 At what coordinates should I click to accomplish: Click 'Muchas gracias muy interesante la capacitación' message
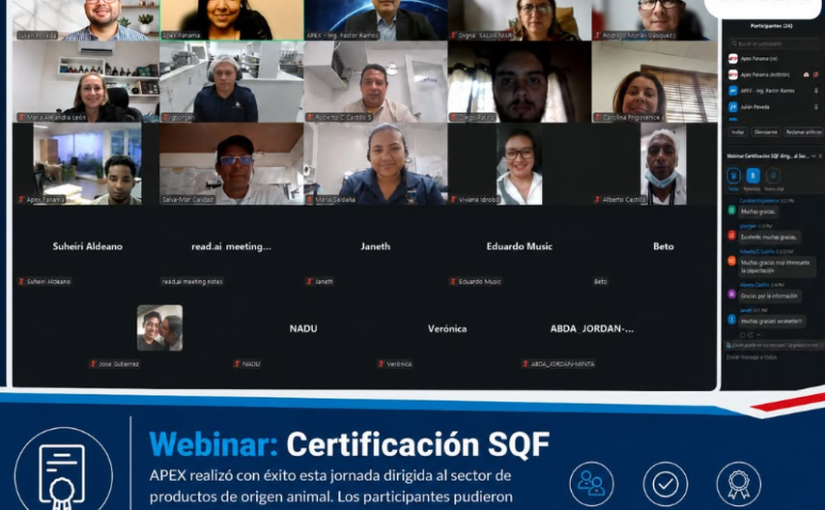(x=777, y=267)
